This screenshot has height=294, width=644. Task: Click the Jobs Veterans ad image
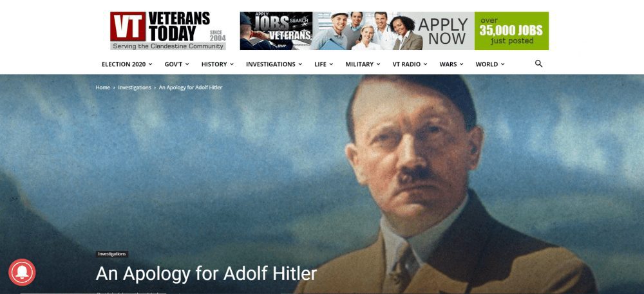click(x=276, y=31)
